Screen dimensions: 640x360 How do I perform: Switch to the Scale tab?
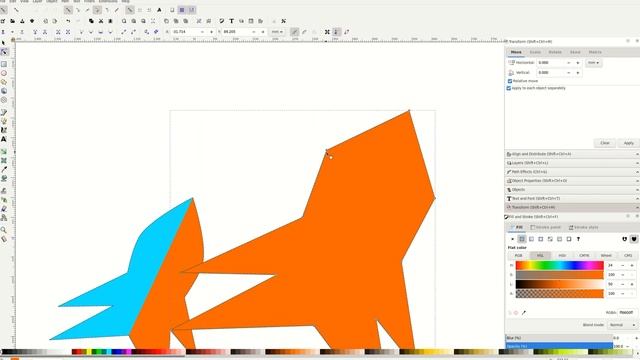(x=535, y=52)
